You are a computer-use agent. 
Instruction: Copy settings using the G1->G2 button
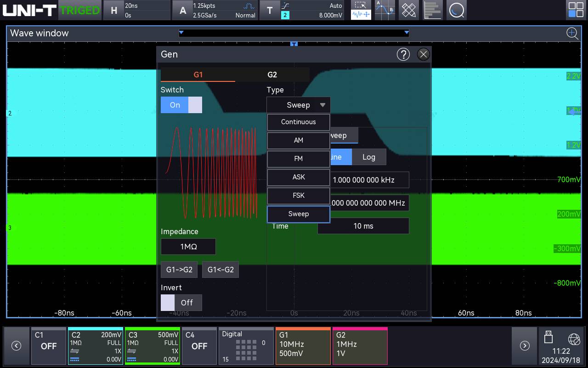[179, 270]
